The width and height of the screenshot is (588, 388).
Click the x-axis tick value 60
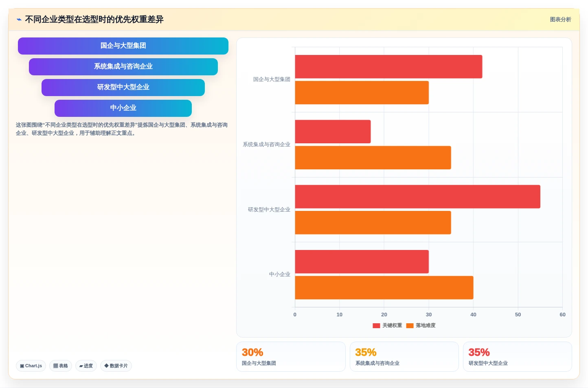point(562,315)
